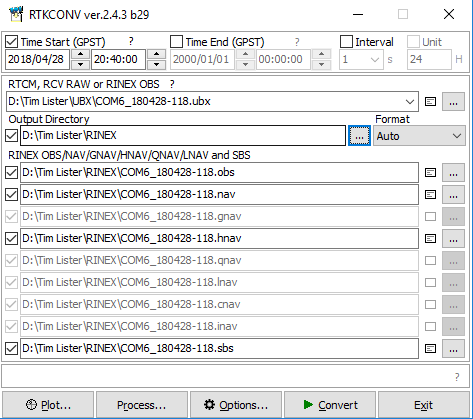
Task: Increment the start date stepper up
Action: (x=80, y=54)
